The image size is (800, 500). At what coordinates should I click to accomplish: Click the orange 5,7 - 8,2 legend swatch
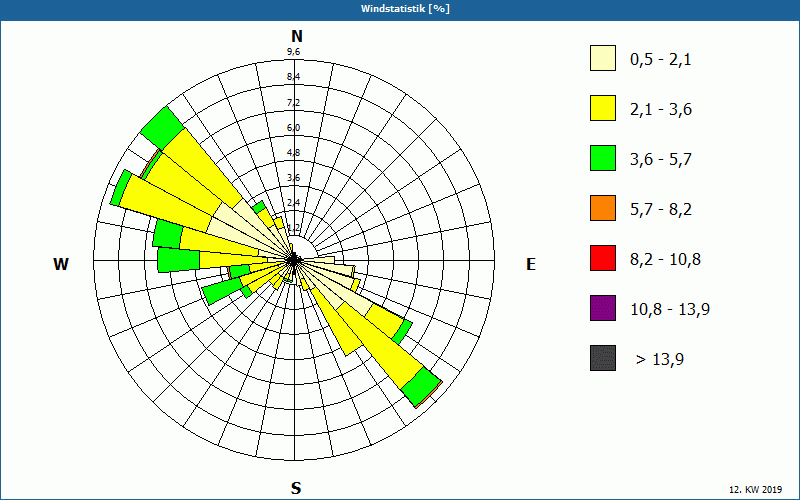(x=603, y=208)
